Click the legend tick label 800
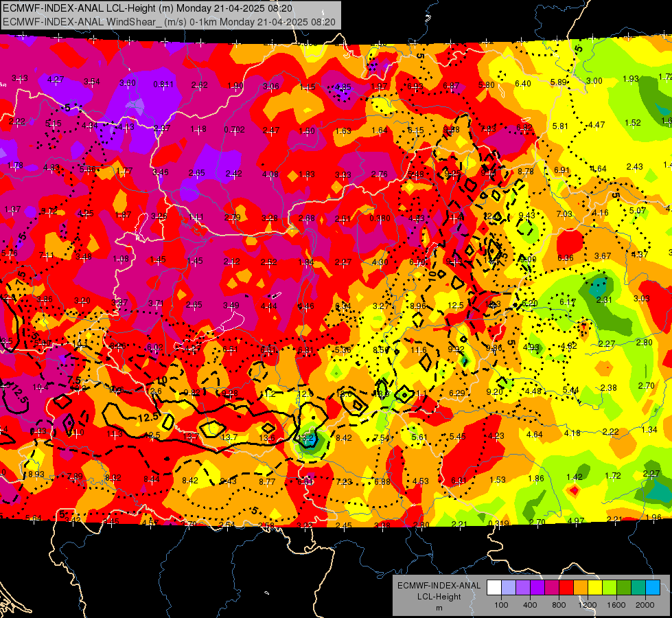The image size is (672, 618). [x=559, y=605]
